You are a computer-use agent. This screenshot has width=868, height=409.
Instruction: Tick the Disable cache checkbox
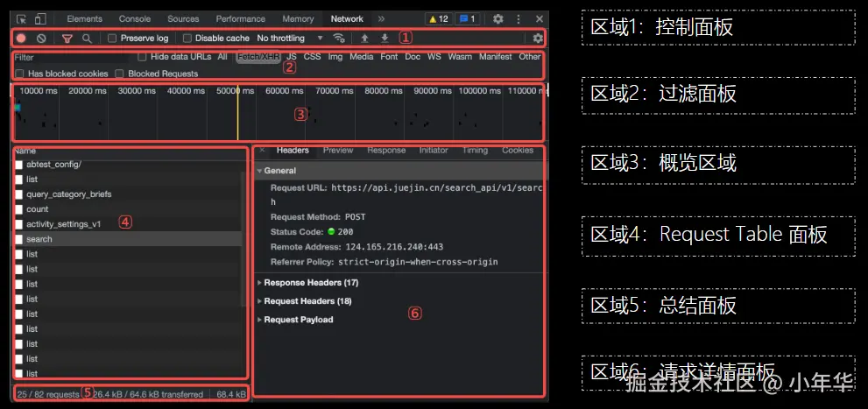[x=187, y=39]
